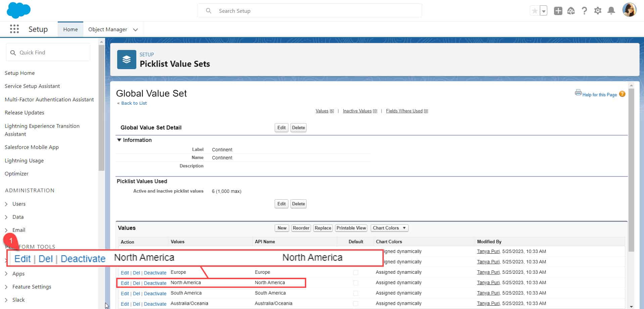Toggle Default checkbox in Europe row

coord(356,272)
